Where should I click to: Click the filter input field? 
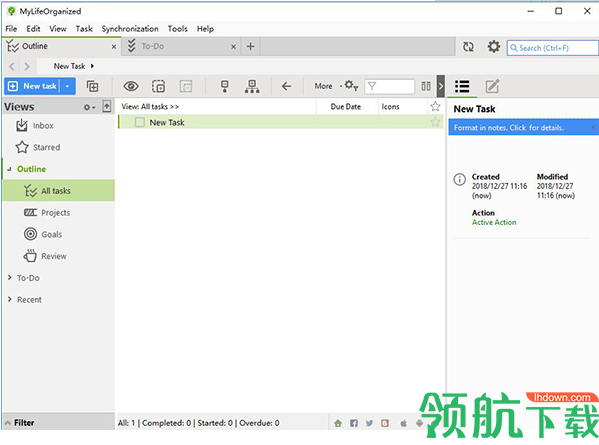click(x=389, y=86)
